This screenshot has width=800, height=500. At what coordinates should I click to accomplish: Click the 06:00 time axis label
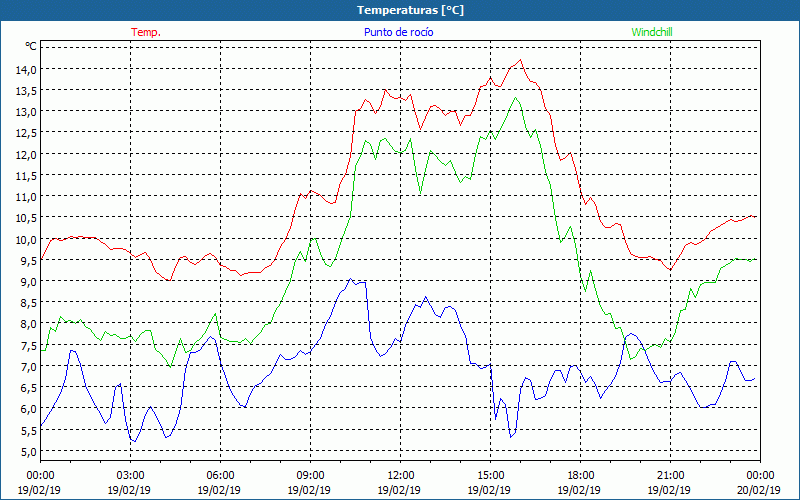point(220,476)
